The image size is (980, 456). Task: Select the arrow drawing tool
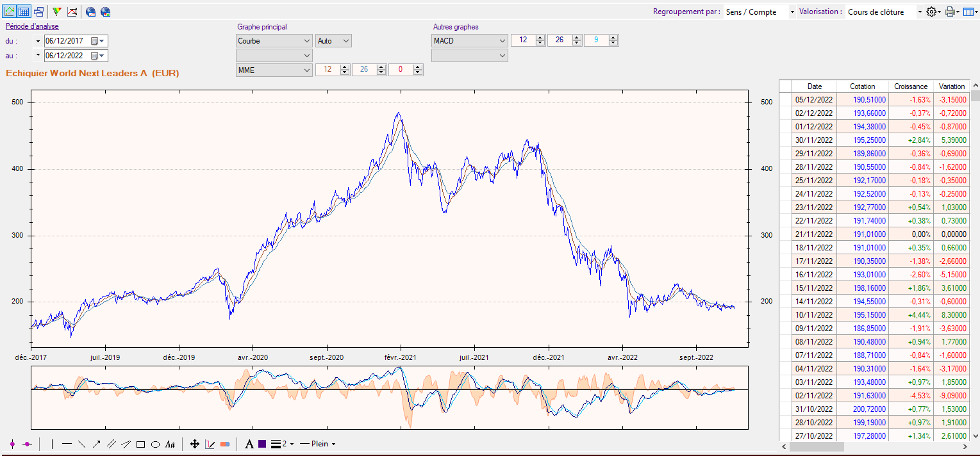[x=96, y=444]
